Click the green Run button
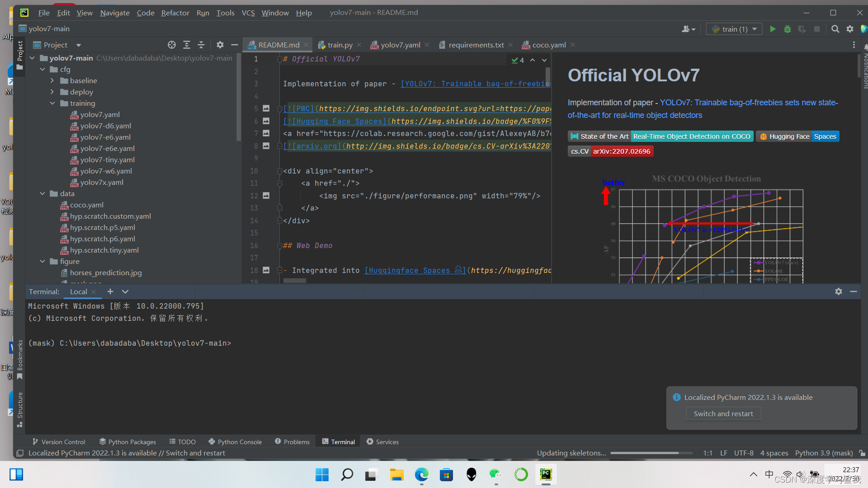Image resolution: width=868 pixels, height=488 pixels. (773, 29)
